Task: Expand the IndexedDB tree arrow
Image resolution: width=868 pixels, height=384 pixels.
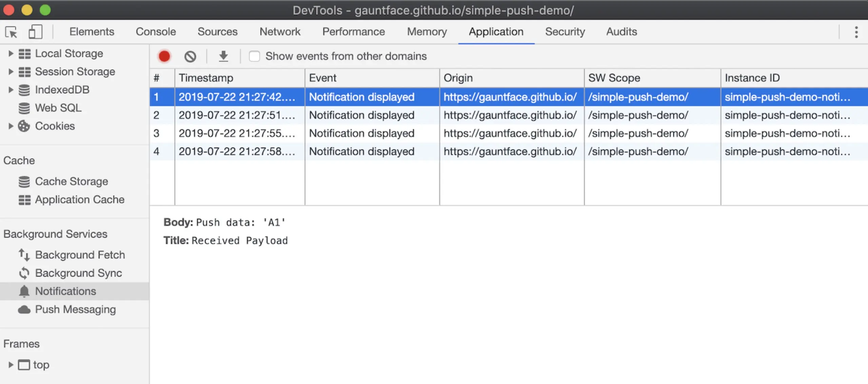Action: tap(11, 90)
